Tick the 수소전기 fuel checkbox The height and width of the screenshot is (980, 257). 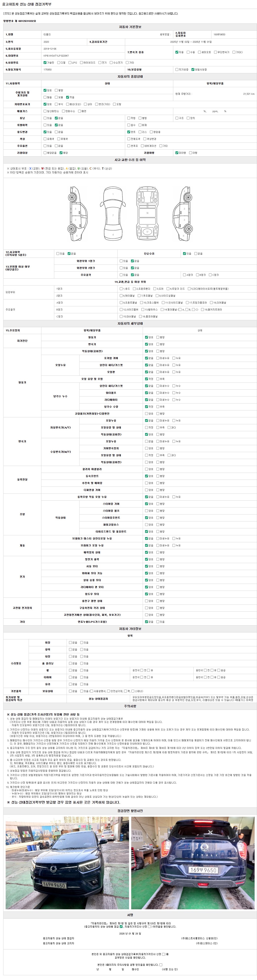pos(111,63)
